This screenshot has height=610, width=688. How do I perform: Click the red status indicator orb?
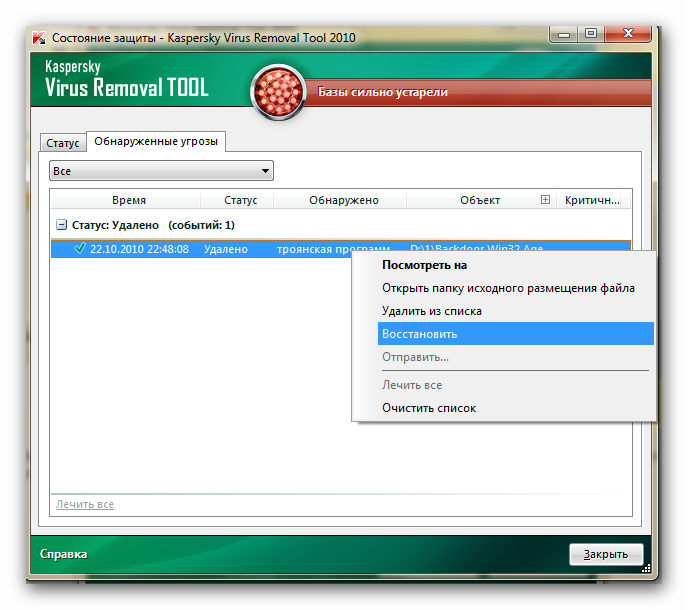point(278,92)
